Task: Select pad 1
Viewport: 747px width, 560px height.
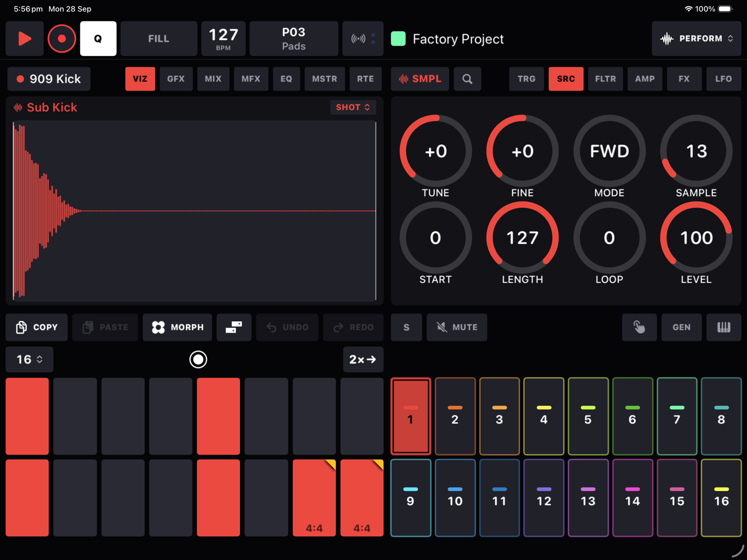Action: (411, 416)
